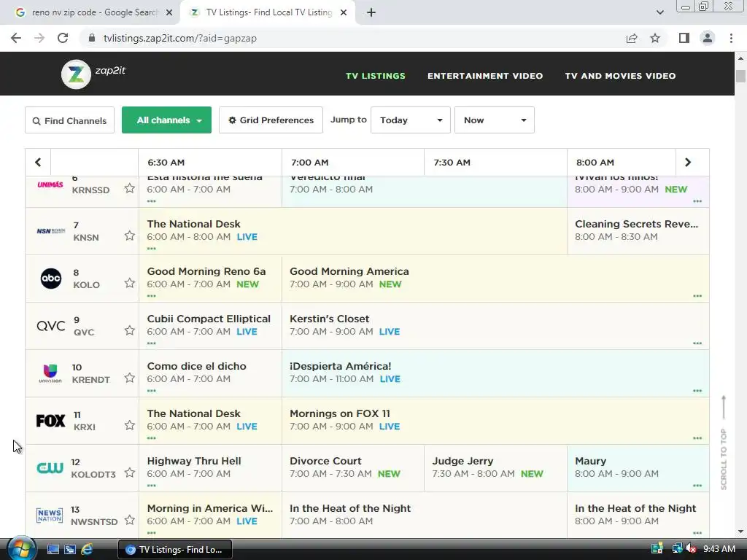Click Scroll to Top arrow

pyautogui.click(x=724, y=442)
